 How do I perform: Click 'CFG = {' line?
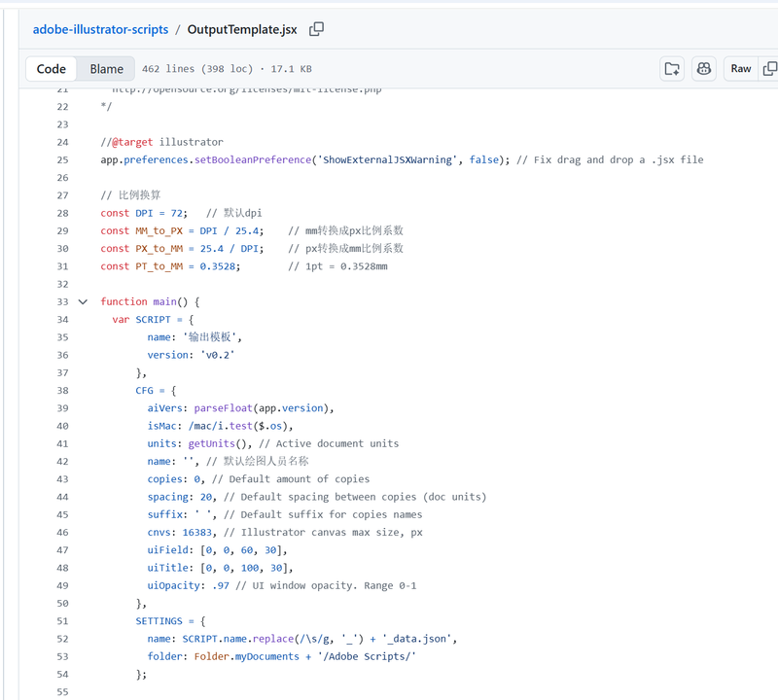coord(156,391)
